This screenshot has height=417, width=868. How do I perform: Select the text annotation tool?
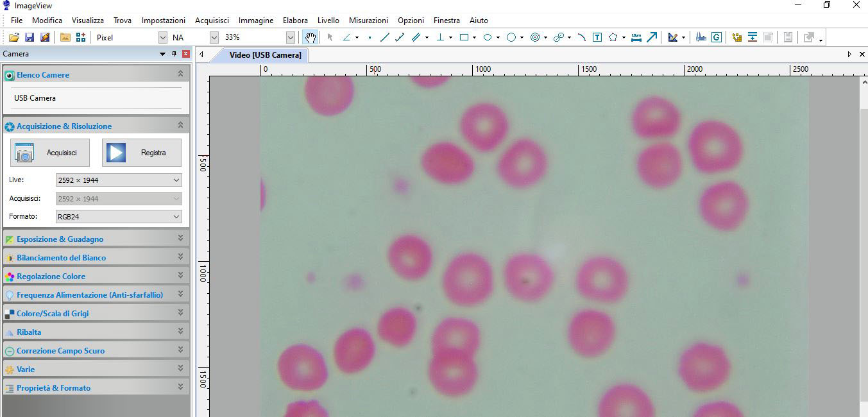pyautogui.click(x=597, y=37)
